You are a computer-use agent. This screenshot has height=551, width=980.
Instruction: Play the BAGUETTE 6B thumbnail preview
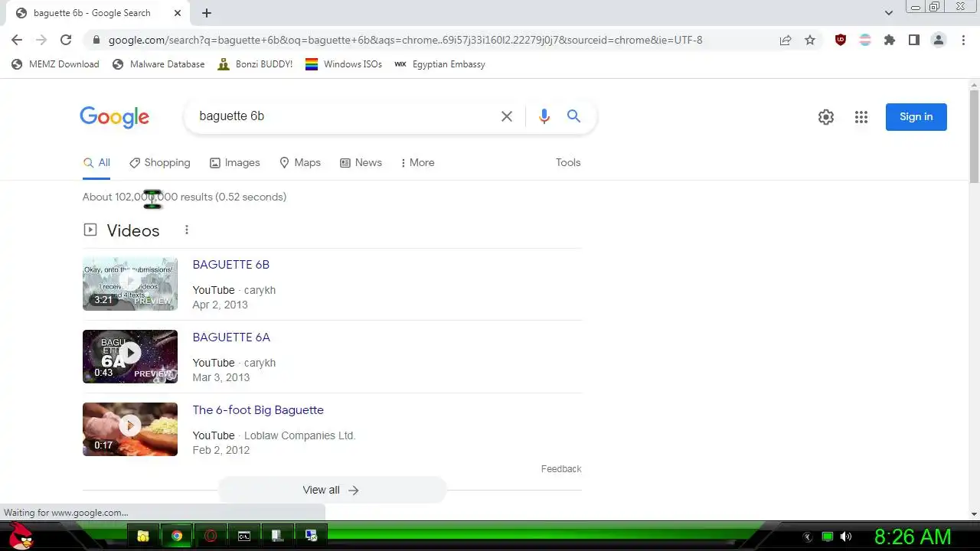click(x=130, y=284)
